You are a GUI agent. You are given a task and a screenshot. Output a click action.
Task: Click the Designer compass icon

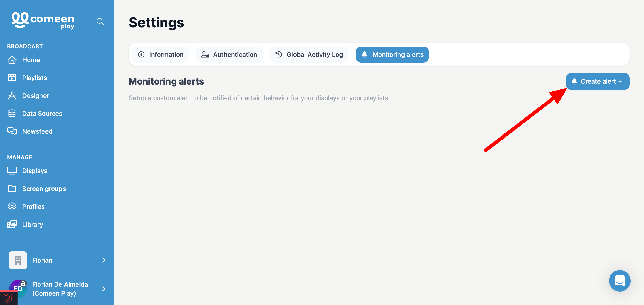coord(12,96)
